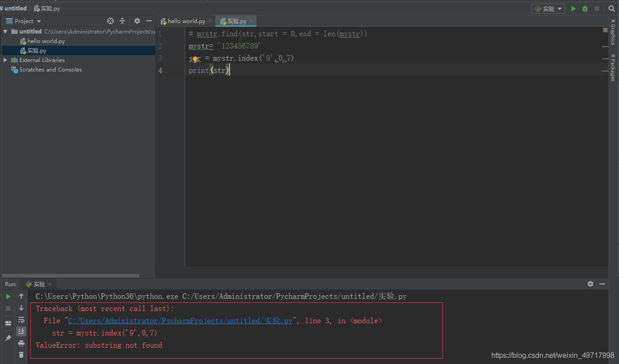Pin the Run tab
Screen dimensions: 619x364
8,338
